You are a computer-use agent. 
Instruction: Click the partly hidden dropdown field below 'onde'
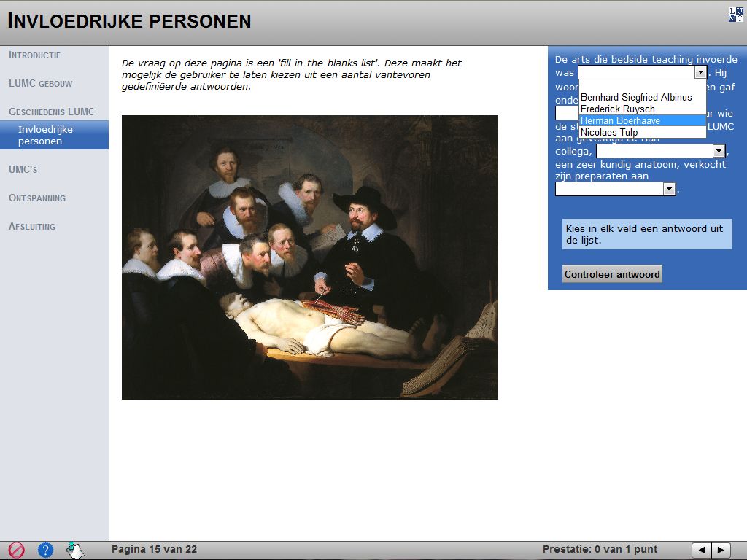pos(567,113)
